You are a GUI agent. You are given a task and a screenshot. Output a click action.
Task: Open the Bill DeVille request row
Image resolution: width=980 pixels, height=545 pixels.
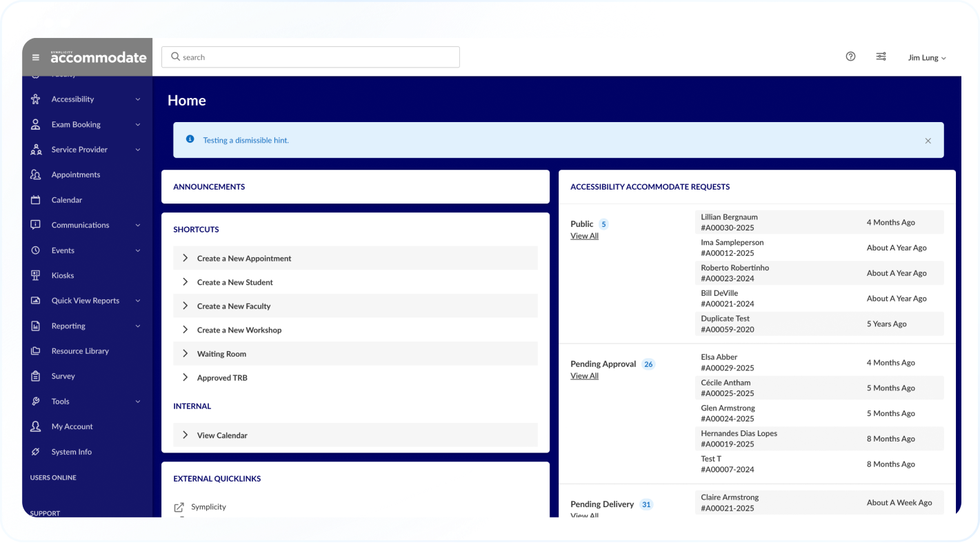819,299
